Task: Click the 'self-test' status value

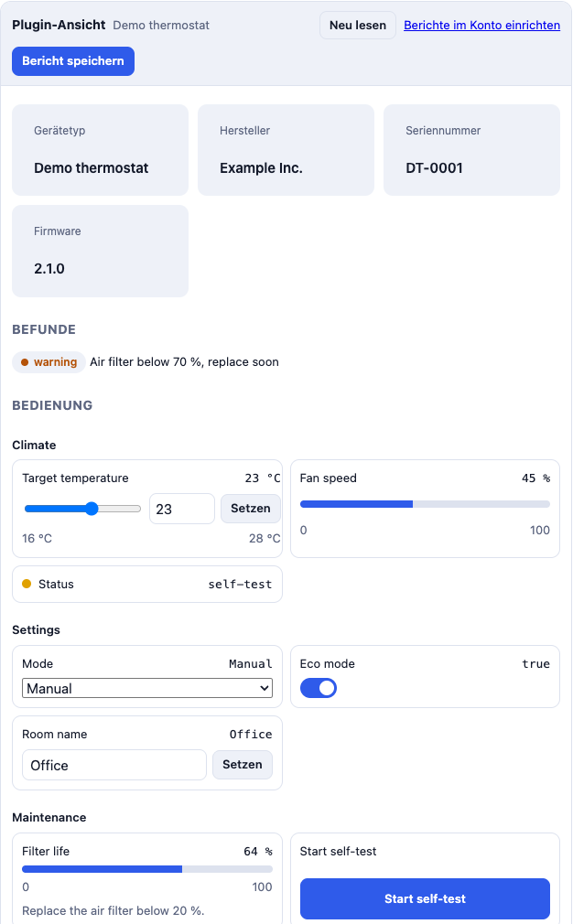Action: (x=240, y=584)
